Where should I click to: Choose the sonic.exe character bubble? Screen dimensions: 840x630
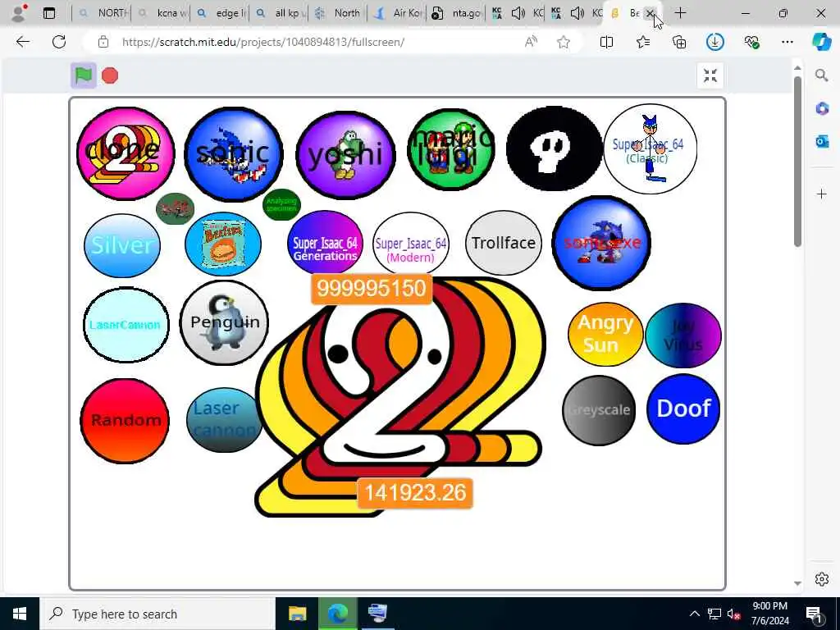pyautogui.click(x=601, y=243)
